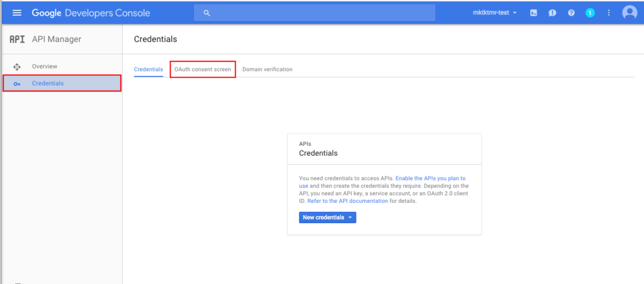Click the Google Developers Console logo
The width and height of the screenshot is (644, 284).
point(91,13)
